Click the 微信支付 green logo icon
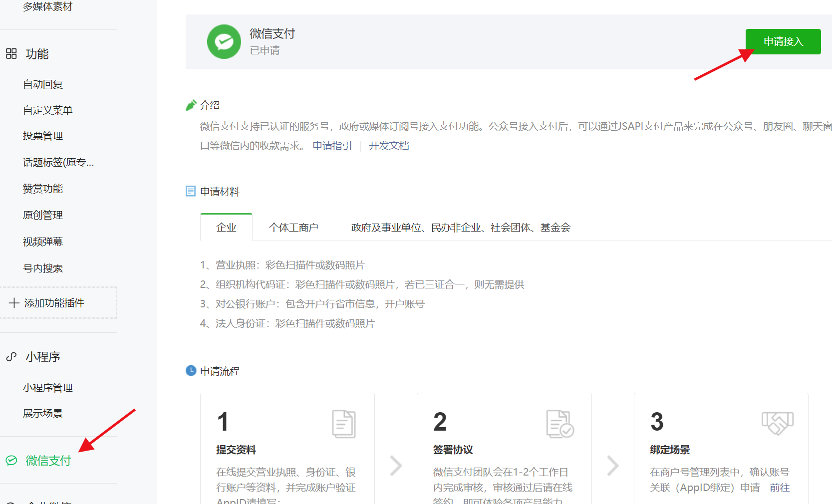The height and width of the screenshot is (504, 832). coord(224,42)
